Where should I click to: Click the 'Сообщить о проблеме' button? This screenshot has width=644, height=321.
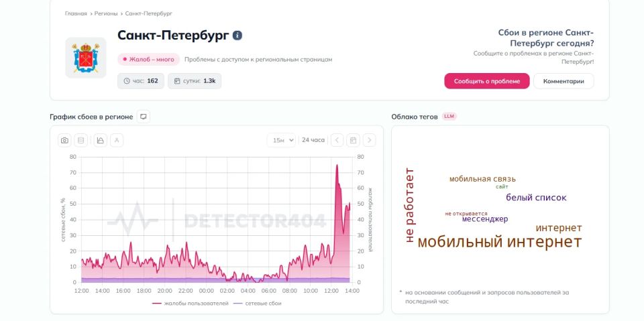(x=487, y=81)
